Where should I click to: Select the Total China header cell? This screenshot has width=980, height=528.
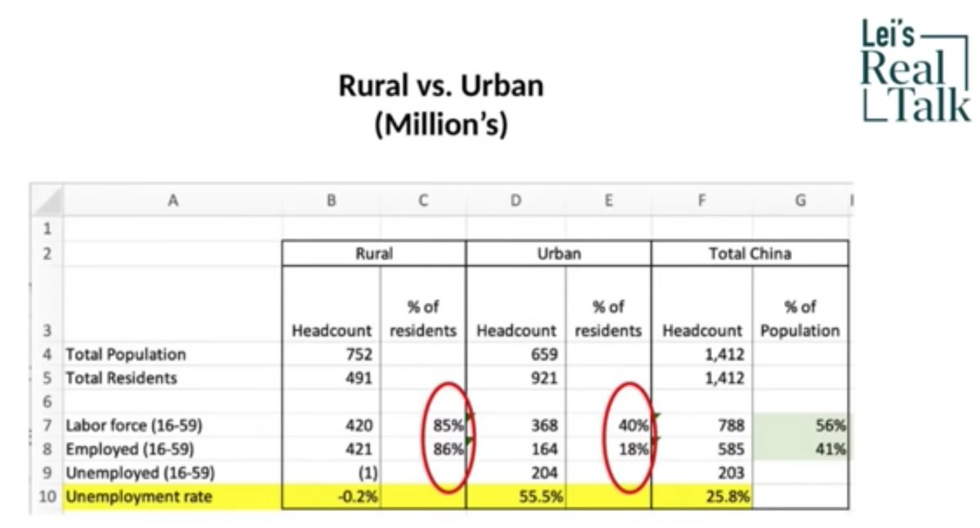pyautogui.click(x=750, y=254)
